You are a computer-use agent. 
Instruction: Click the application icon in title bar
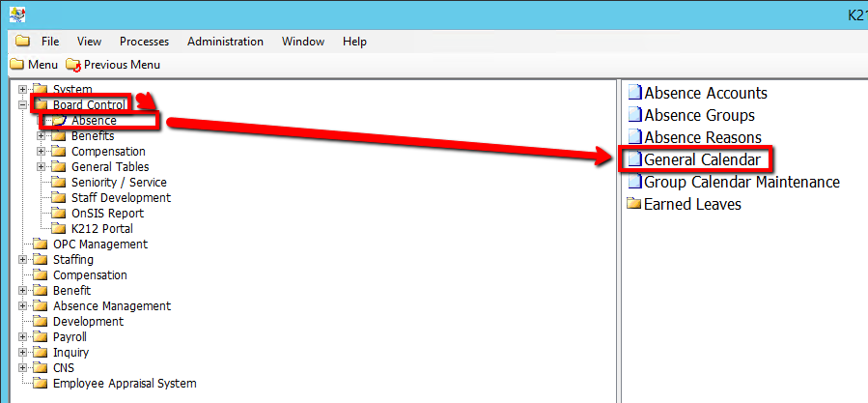(17, 14)
